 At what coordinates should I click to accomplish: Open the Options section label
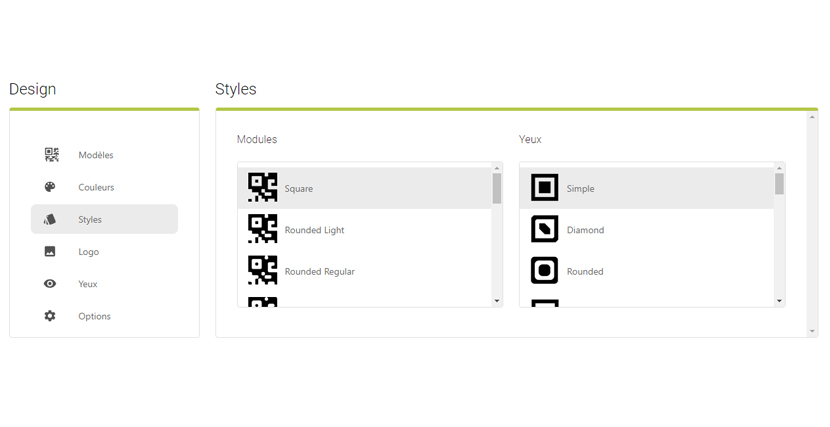(94, 316)
